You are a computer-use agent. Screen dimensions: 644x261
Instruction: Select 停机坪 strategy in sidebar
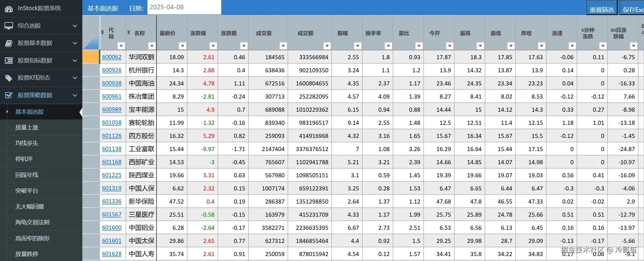(x=41, y=159)
